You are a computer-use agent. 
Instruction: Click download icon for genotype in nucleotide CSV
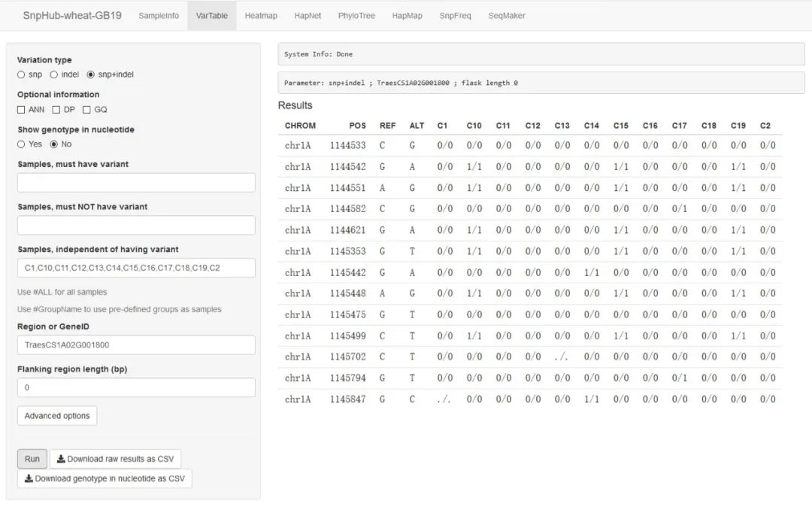(x=29, y=478)
